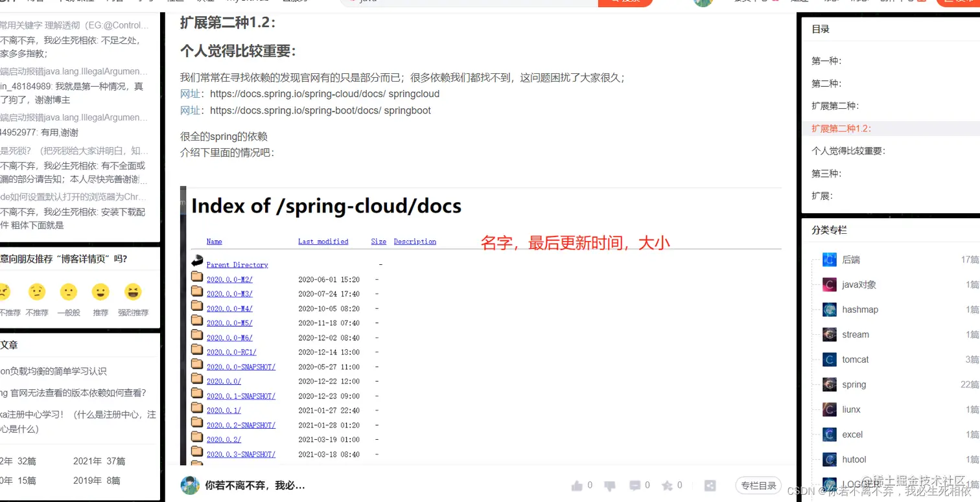Click the tomcat category icon in 分类专栏
This screenshot has height=502, width=980.
828,359
